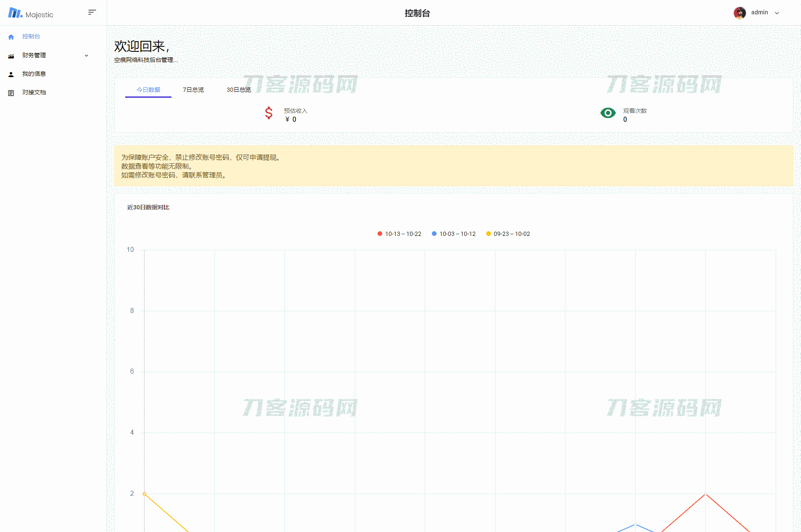Click the 财务管理 chart icon
801x532 pixels.
[11, 56]
